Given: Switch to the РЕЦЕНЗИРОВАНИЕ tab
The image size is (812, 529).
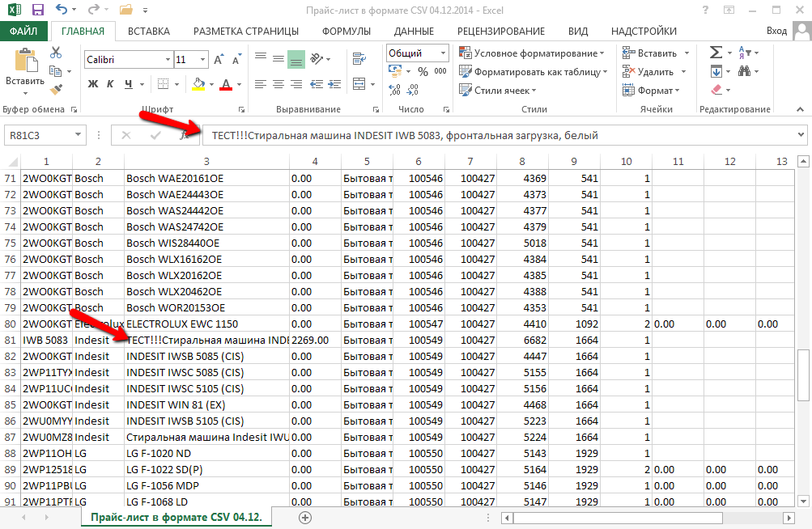Looking at the screenshot, I should (501, 31).
